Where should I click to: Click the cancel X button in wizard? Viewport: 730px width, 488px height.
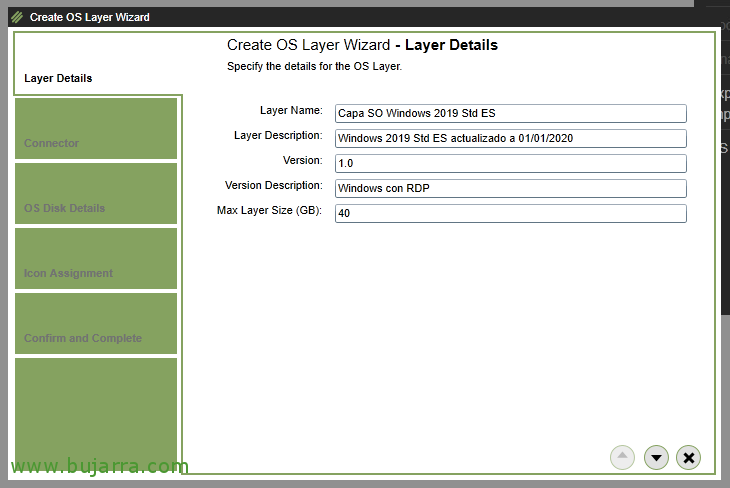[689, 458]
